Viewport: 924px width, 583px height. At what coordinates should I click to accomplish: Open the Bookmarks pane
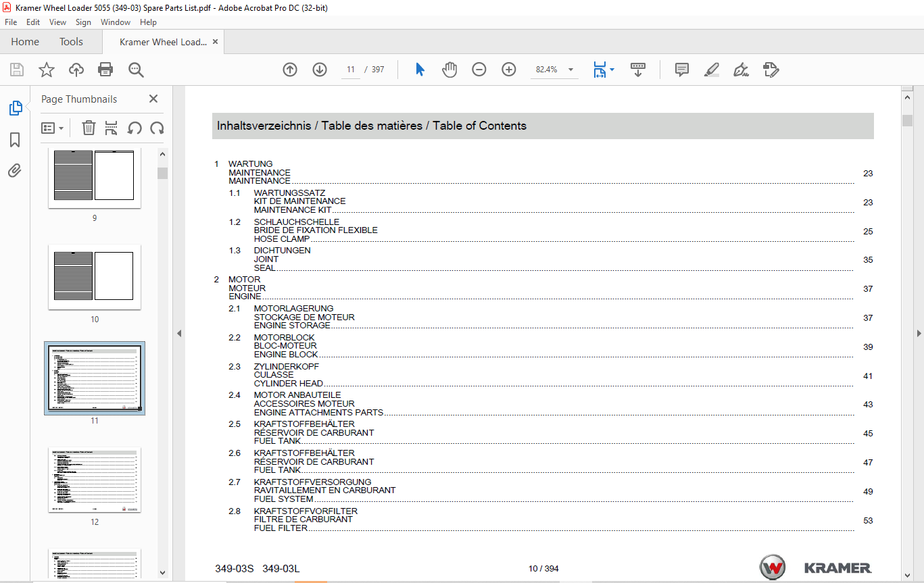tap(15, 140)
